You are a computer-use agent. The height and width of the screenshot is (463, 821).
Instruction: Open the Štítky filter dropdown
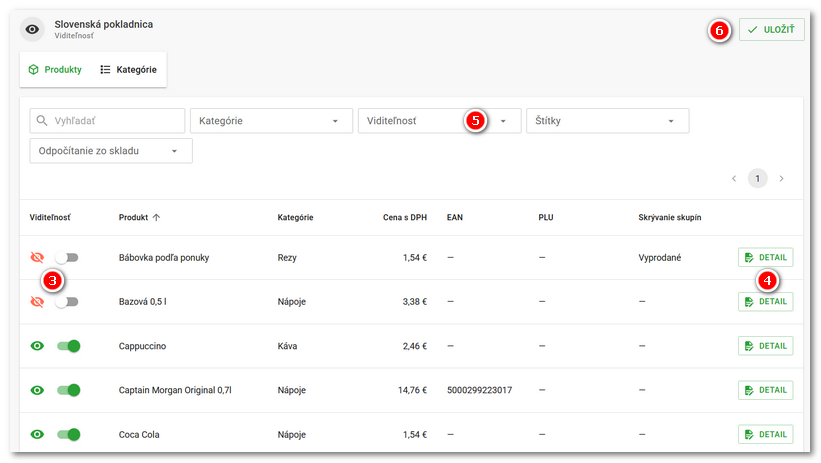607,120
